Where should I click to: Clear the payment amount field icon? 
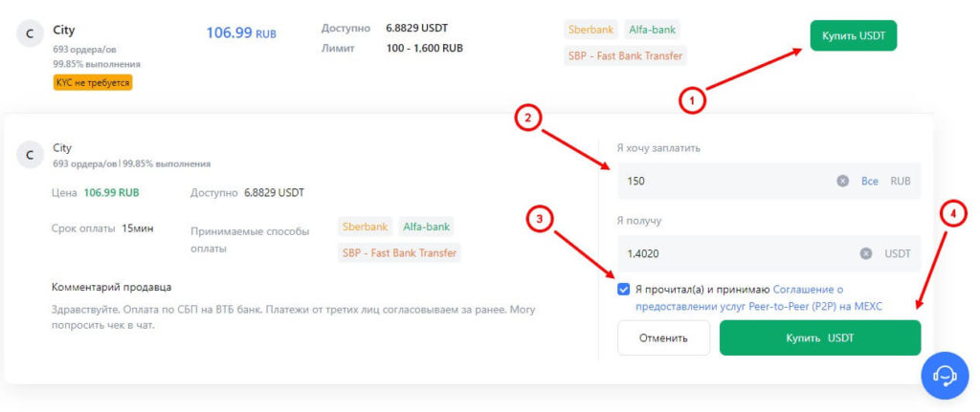pos(842,181)
